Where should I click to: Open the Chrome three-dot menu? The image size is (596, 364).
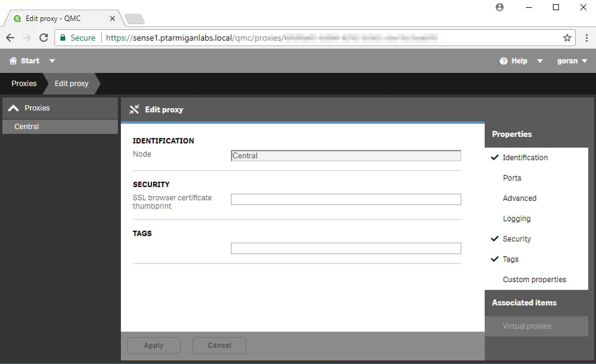click(586, 38)
